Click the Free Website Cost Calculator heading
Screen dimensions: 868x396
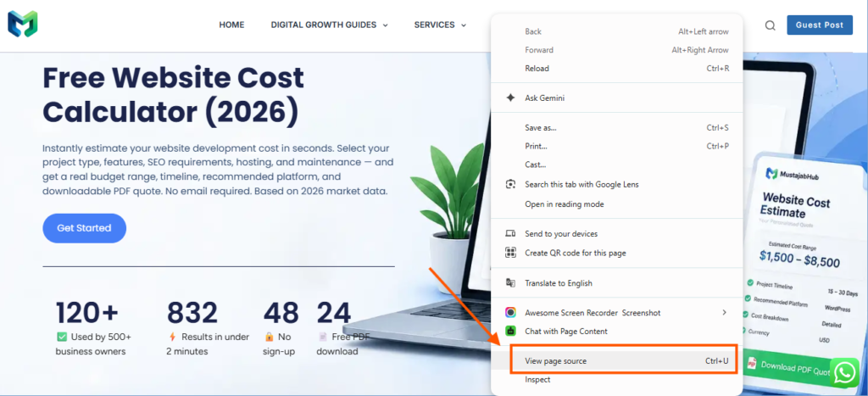tap(173, 95)
